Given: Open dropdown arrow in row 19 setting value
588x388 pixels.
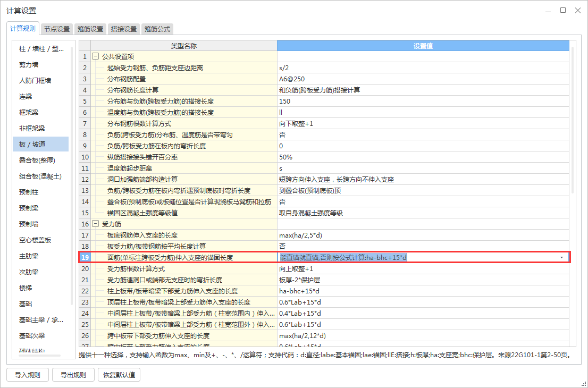Looking at the screenshot, I should click(561, 258).
